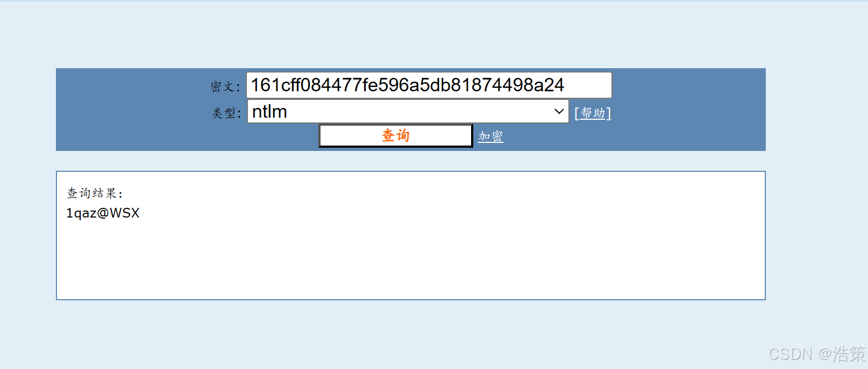This screenshot has width=868, height=369.
Task: Expand the chevron arrow of type selector
Action: [x=559, y=111]
